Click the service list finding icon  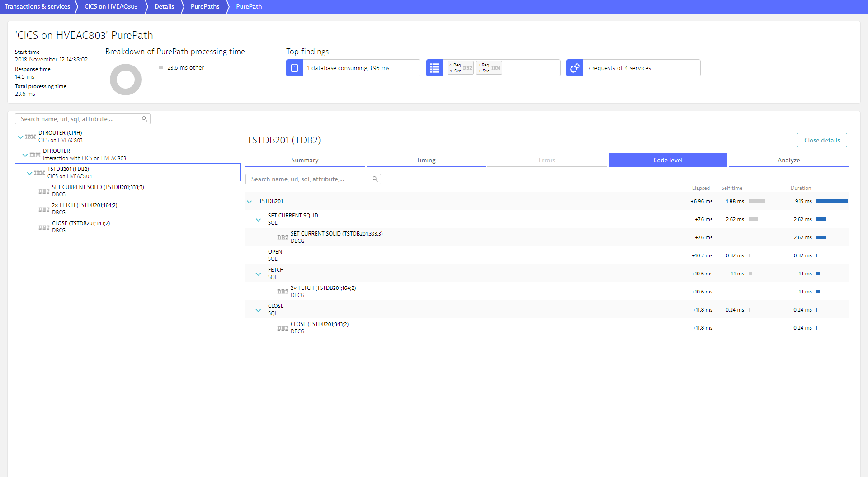tap(434, 68)
